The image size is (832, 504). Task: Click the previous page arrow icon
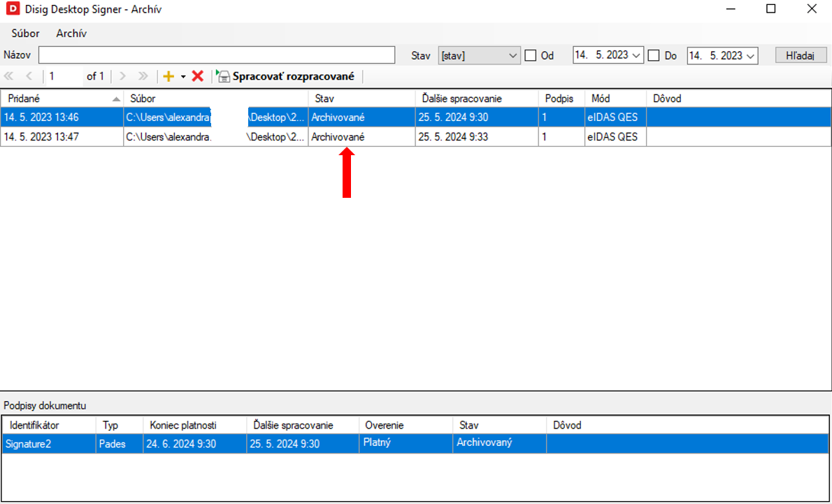29,76
